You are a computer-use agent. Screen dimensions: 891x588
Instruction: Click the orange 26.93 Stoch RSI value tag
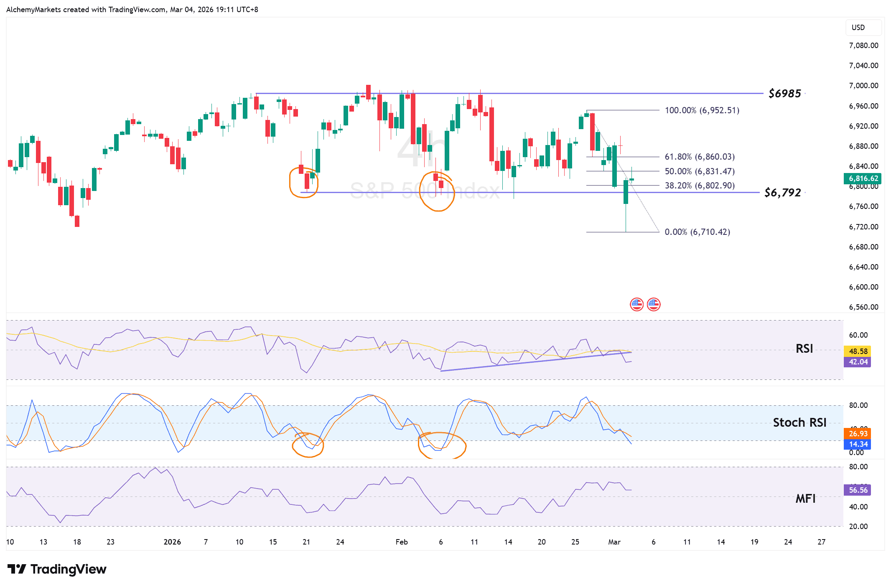[x=857, y=433]
